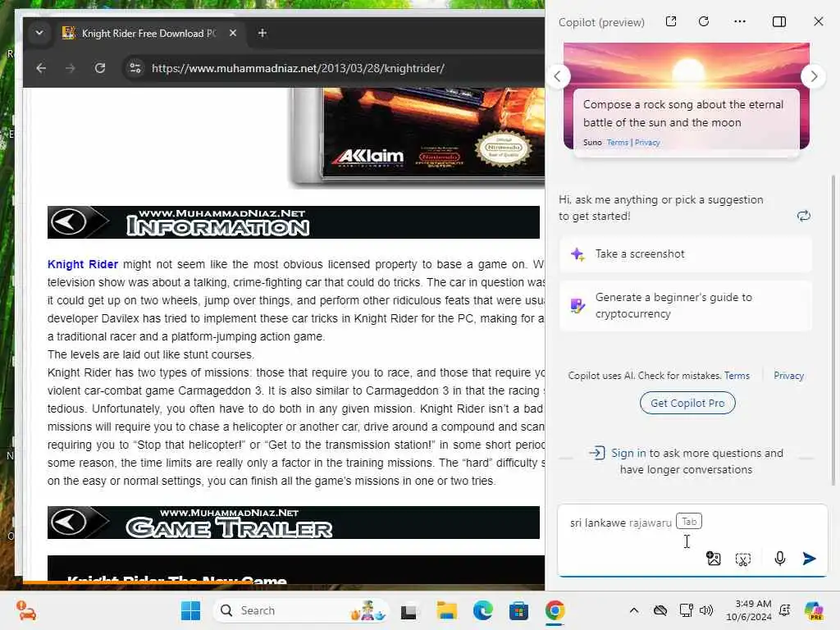840x630 pixels.
Task: Accept the Tab autocomplete suggestion chip
Action: tap(689, 521)
